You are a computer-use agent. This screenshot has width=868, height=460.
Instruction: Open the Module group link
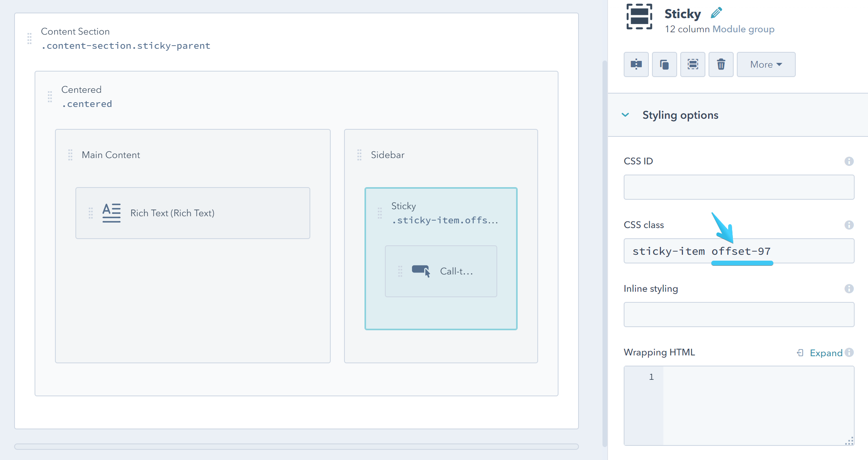[743, 29]
